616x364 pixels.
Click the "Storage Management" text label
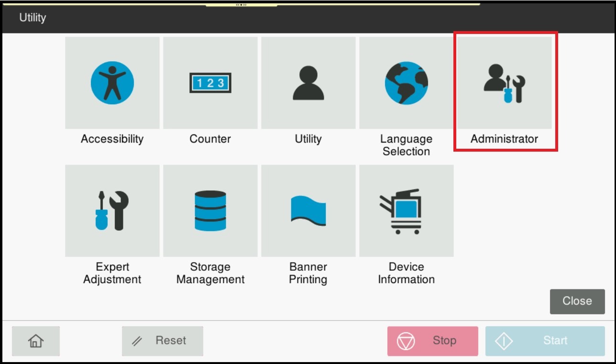click(210, 273)
